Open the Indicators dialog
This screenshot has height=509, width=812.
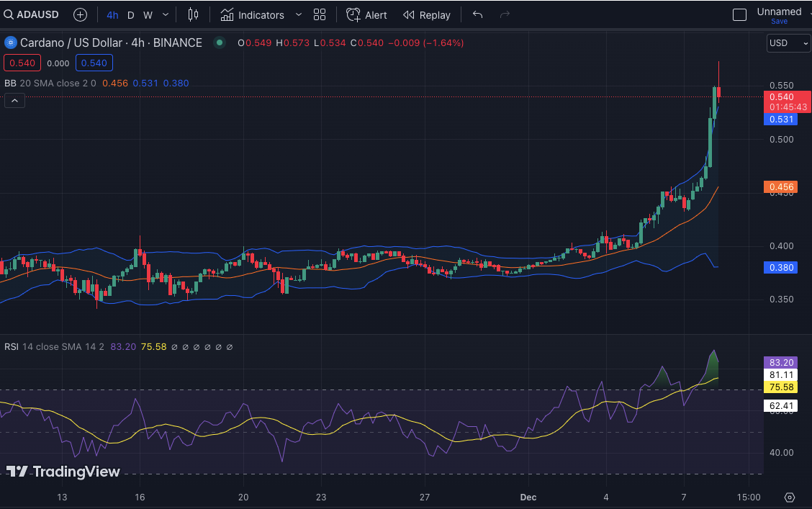point(253,14)
